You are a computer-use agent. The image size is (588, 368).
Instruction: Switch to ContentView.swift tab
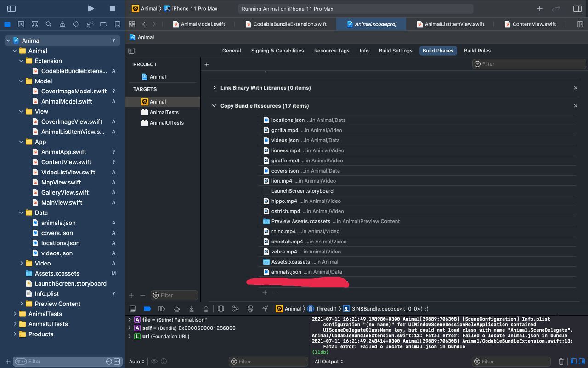(530, 24)
